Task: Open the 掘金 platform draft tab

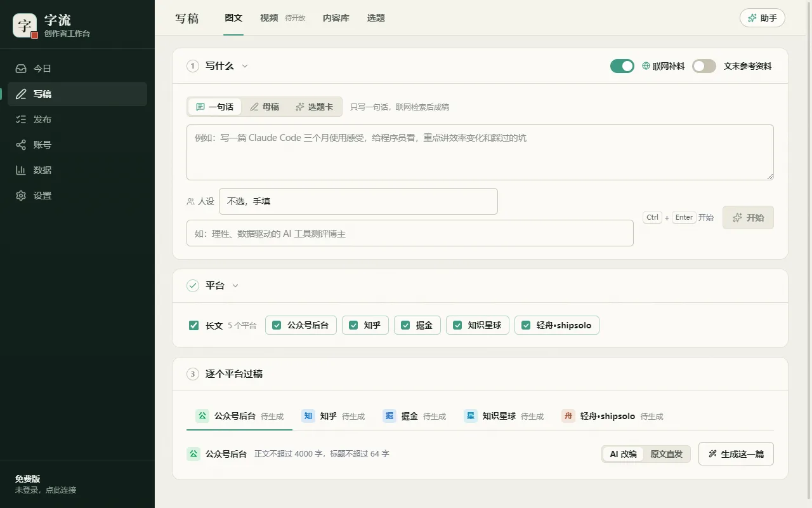Action: point(414,416)
